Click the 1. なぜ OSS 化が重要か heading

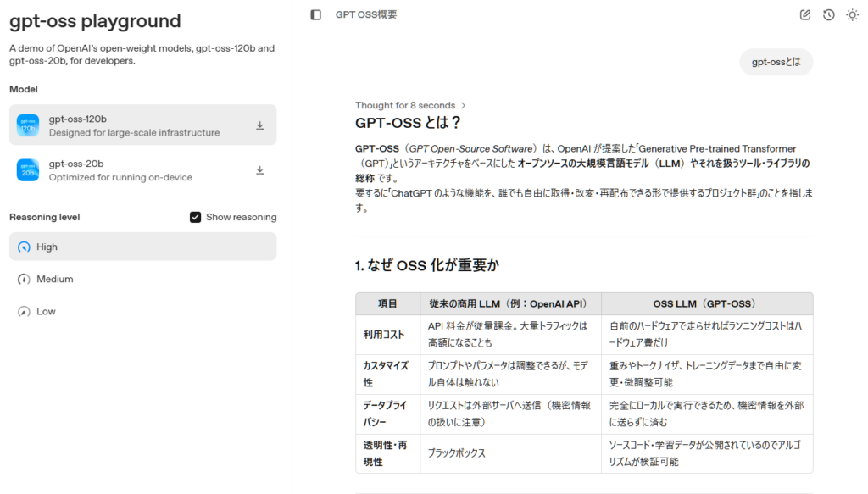tap(427, 265)
